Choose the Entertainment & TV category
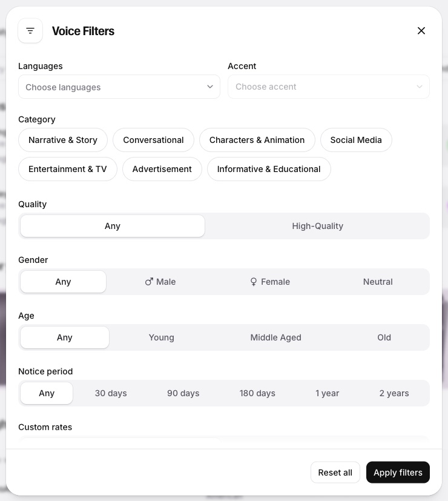Screen dimensions: 448x501 point(68,169)
